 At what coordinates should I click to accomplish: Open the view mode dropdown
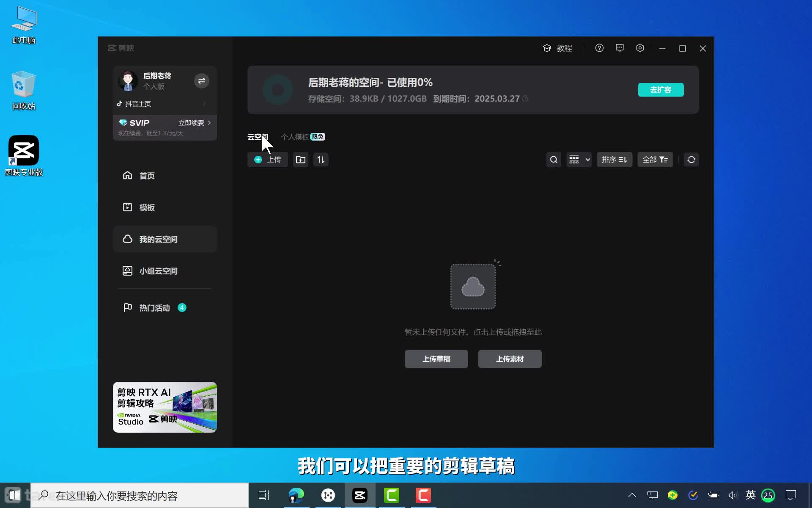579,160
